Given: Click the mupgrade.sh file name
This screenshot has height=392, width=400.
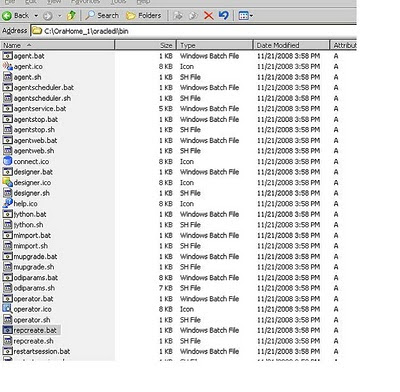Looking at the screenshot, I should [x=34, y=267].
